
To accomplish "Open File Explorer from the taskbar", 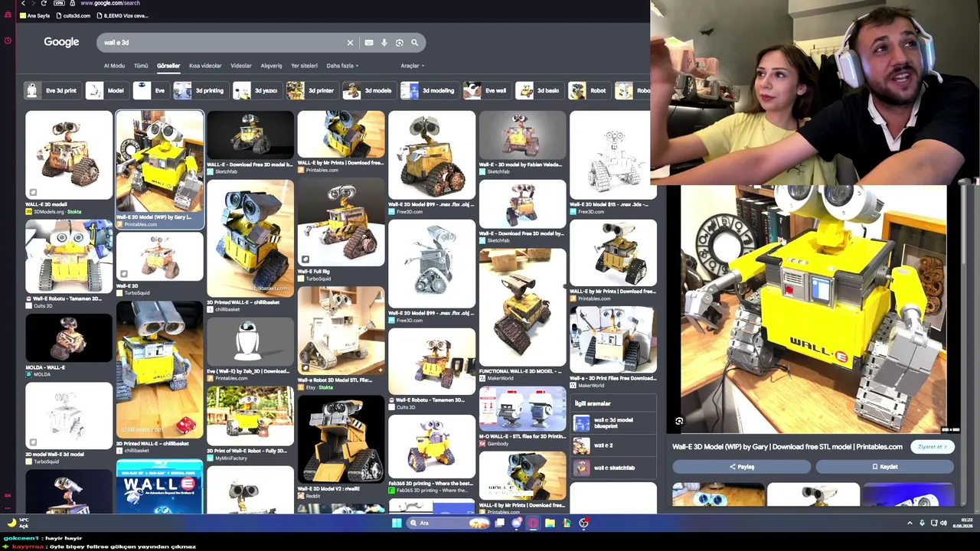I will tap(550, 523).
